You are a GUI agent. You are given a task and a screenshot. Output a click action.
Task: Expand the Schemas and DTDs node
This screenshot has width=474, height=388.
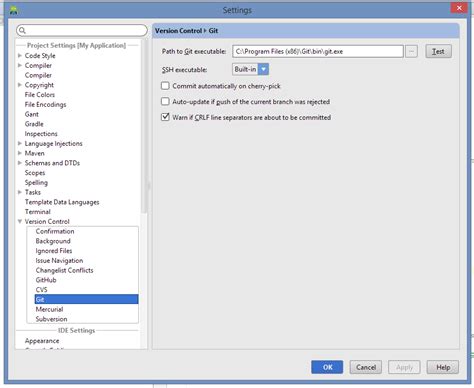point(20,163)
